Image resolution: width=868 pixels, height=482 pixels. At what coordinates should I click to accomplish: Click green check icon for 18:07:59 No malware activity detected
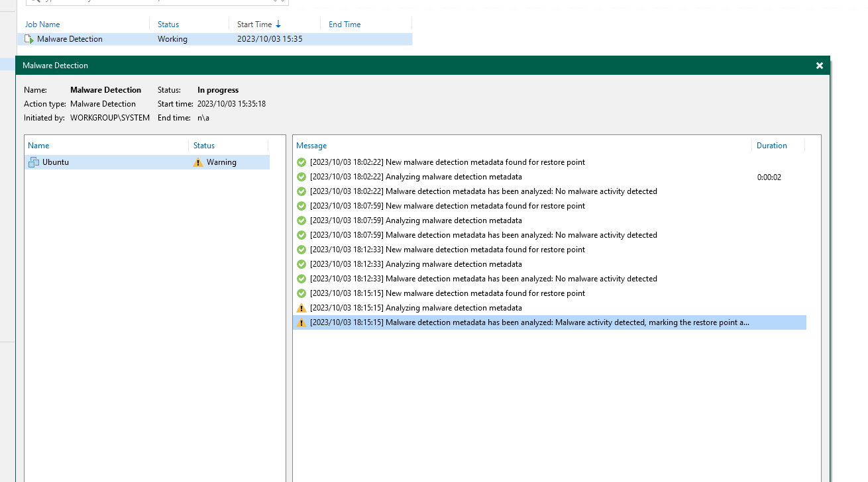pos(301,235)
